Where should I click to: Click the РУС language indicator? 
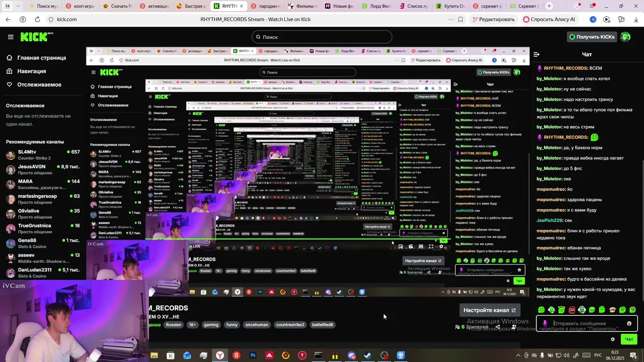[598, 355]
